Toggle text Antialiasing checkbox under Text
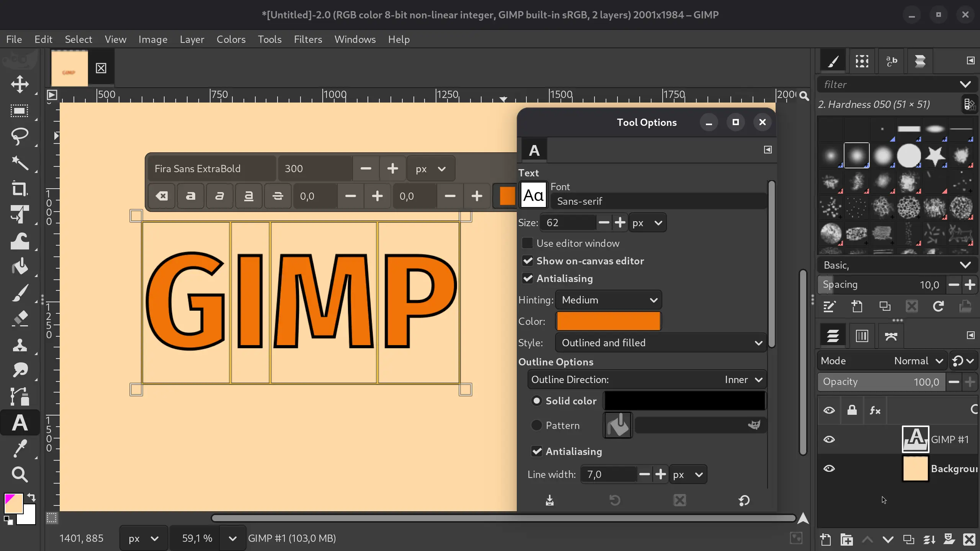 click(528, 279)
